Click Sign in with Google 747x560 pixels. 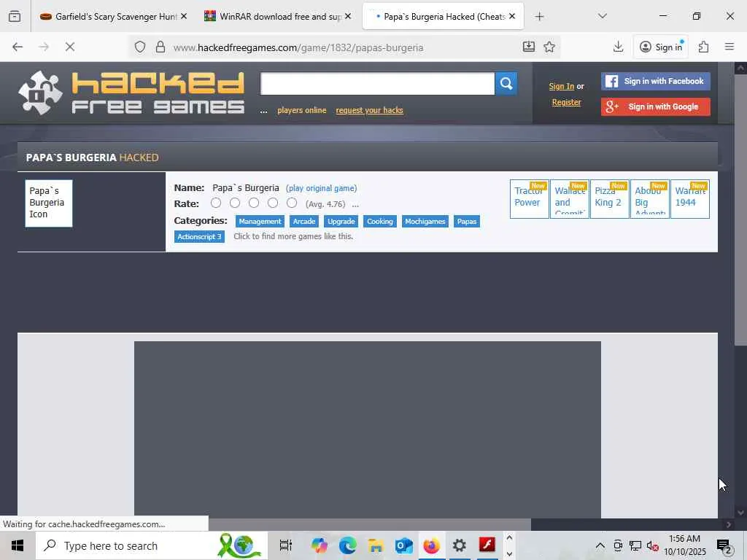point(656,106)
